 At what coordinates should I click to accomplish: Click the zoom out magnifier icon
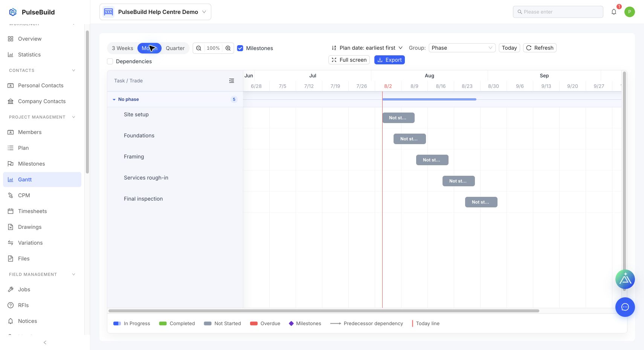[198, 48]
